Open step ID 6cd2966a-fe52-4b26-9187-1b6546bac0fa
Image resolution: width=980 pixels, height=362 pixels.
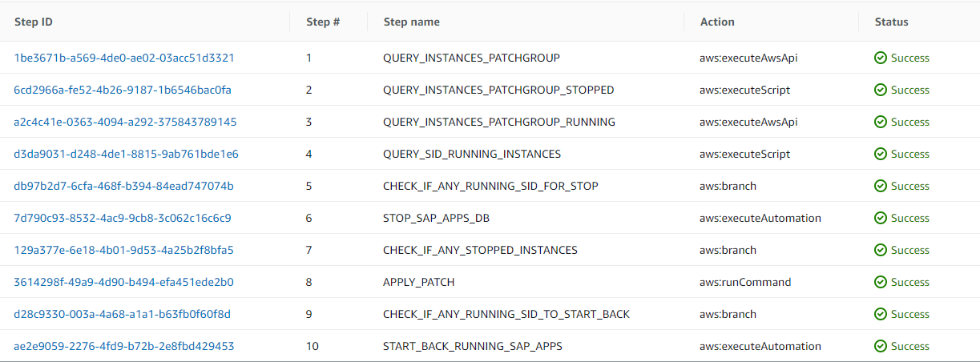point(123,90)
